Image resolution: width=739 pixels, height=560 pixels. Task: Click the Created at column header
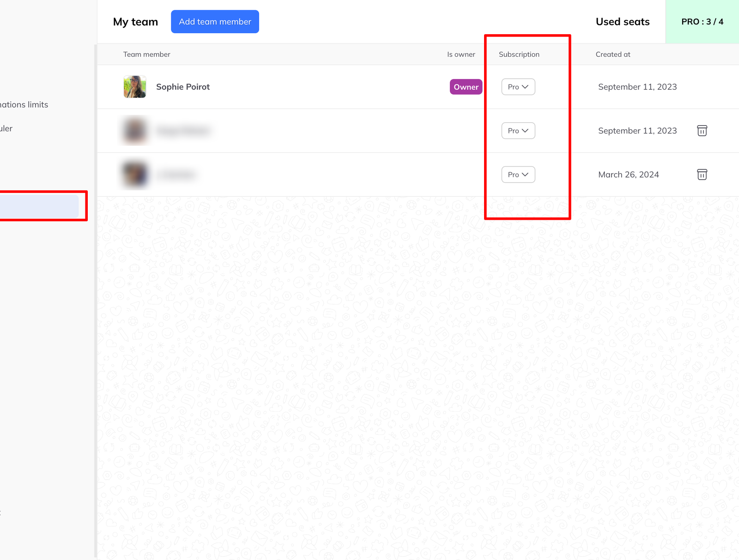point(613,54)
